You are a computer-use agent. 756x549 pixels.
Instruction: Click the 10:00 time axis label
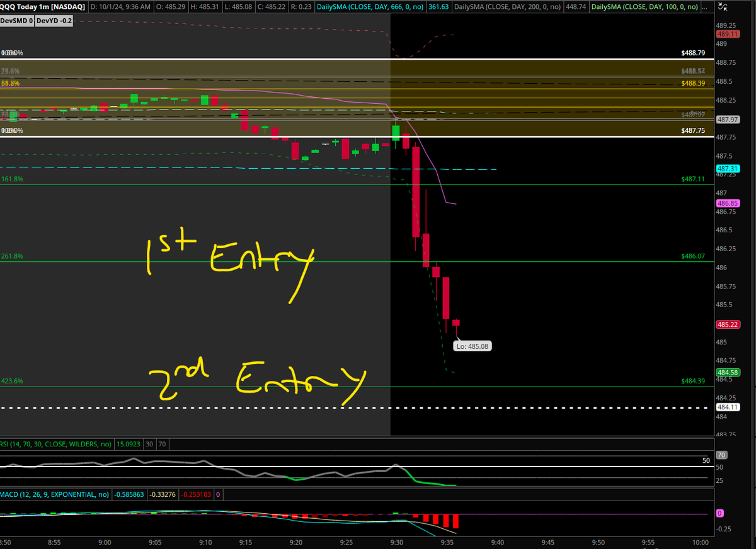coord(701,542)
